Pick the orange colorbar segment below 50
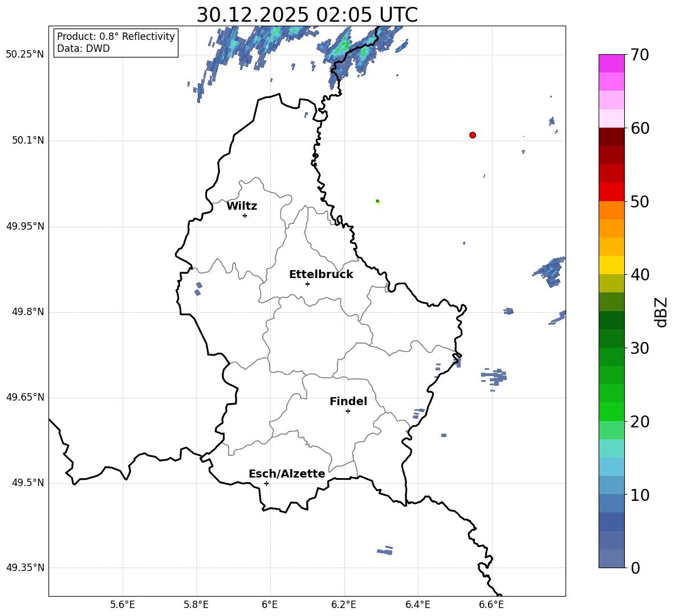675x616 pixels. coord(611,210)
